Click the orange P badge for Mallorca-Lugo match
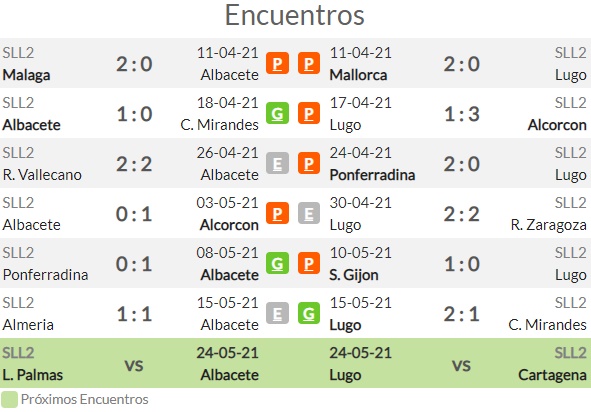The height and width of the screenshot is (412, 591). pos(309,63)
